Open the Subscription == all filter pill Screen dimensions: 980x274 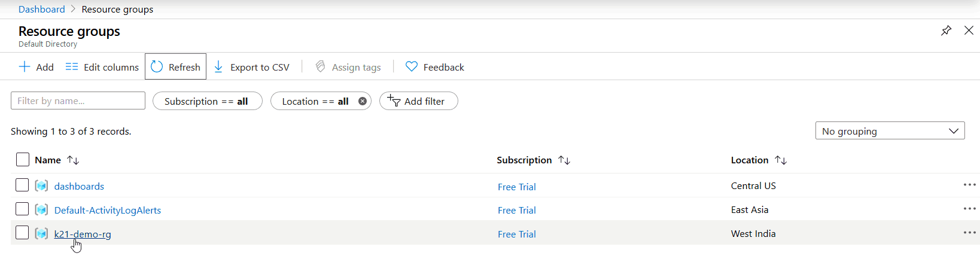click(207, 101)
